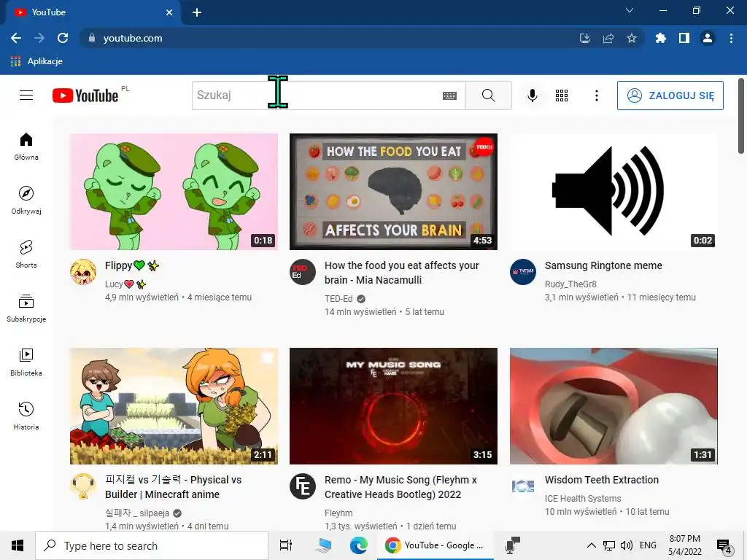This screenshot has width=747, height=560.
Task: Click the ZALOGUJ SIĘ sign-in button
Action: 670,96
